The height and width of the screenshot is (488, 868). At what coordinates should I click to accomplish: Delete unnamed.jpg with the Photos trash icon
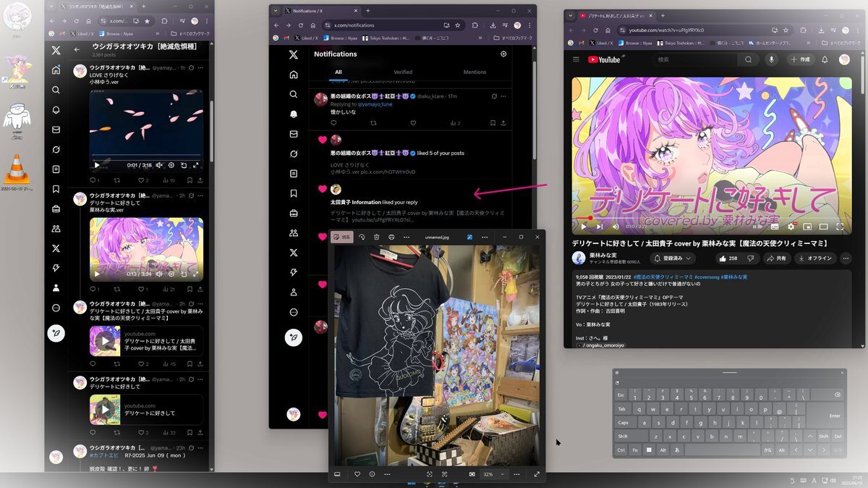tap(376, 237)
